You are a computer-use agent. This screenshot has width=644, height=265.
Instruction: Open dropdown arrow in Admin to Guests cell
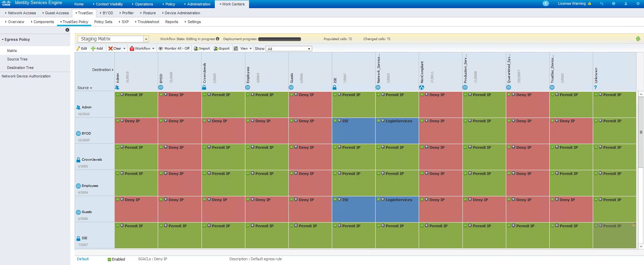296,95
